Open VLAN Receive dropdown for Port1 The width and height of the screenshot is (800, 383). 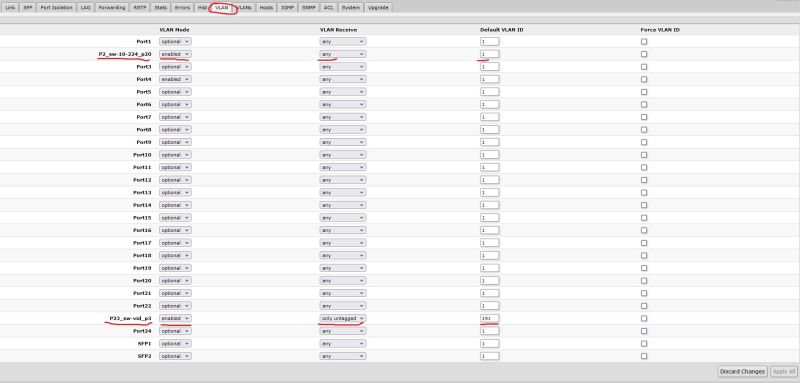coord(343,41)
